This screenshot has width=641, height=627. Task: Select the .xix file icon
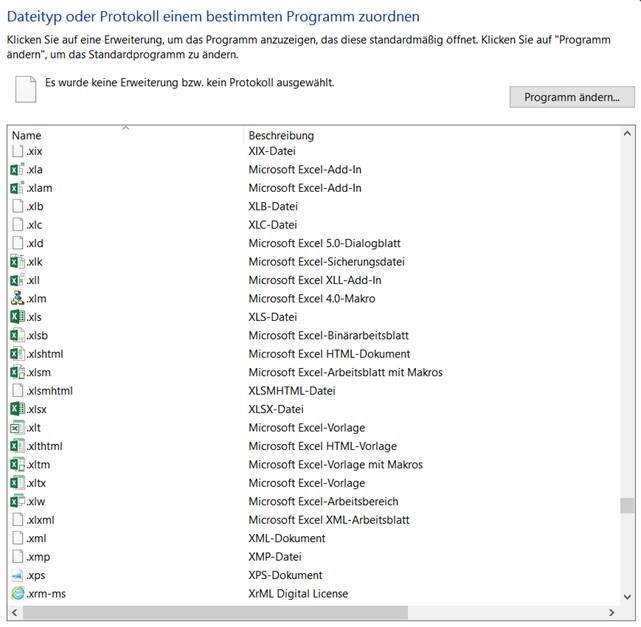point(17,151)
